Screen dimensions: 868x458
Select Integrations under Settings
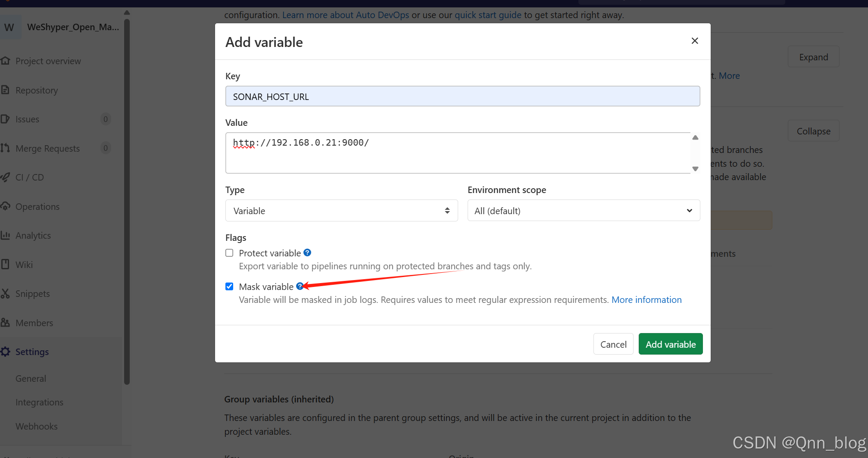(39, 402)
